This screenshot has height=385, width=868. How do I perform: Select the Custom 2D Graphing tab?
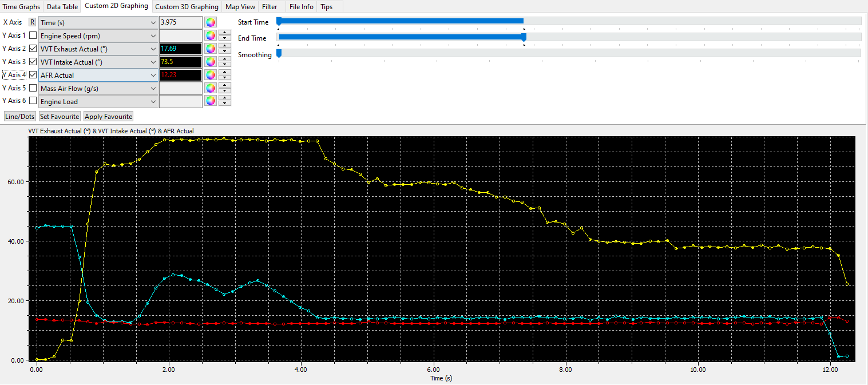116,6
